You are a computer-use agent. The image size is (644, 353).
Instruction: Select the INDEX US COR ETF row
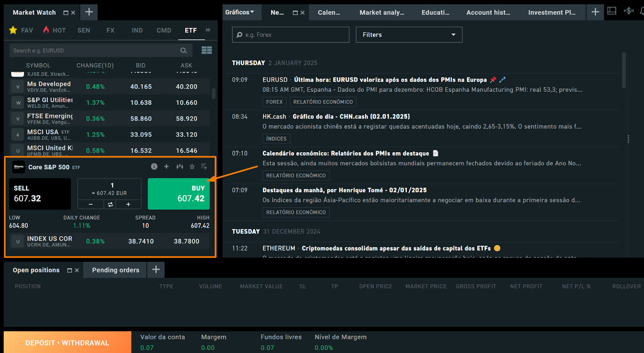coord(109,241)
